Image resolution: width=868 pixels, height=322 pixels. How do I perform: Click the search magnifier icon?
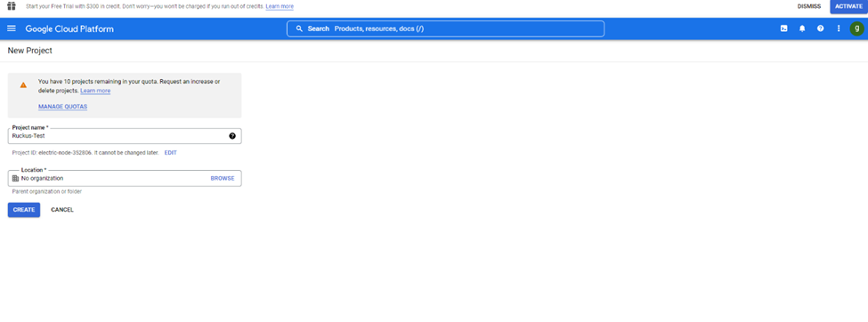pos(299,28)
